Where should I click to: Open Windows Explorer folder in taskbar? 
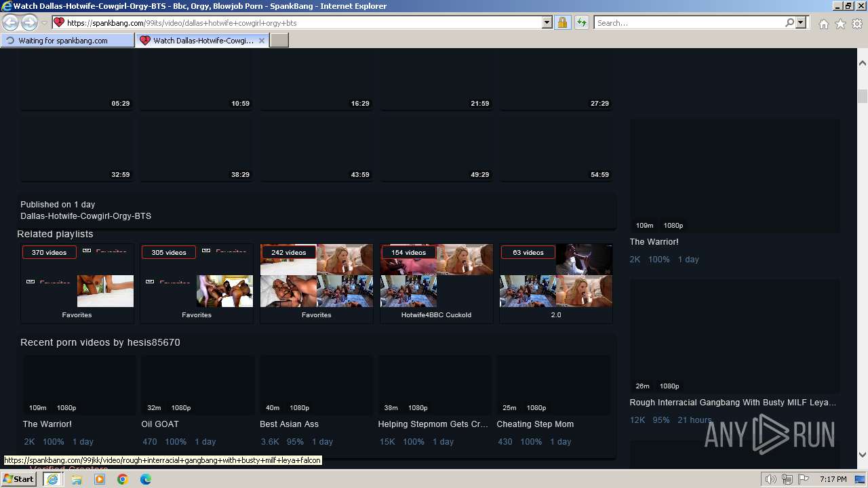click(77, 479)
